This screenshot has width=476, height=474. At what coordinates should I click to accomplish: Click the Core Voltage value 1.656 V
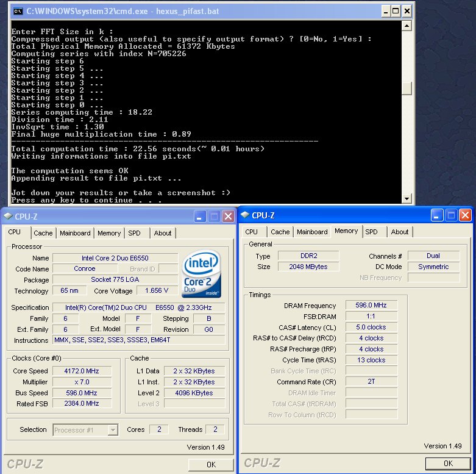[x=157, y=290]
